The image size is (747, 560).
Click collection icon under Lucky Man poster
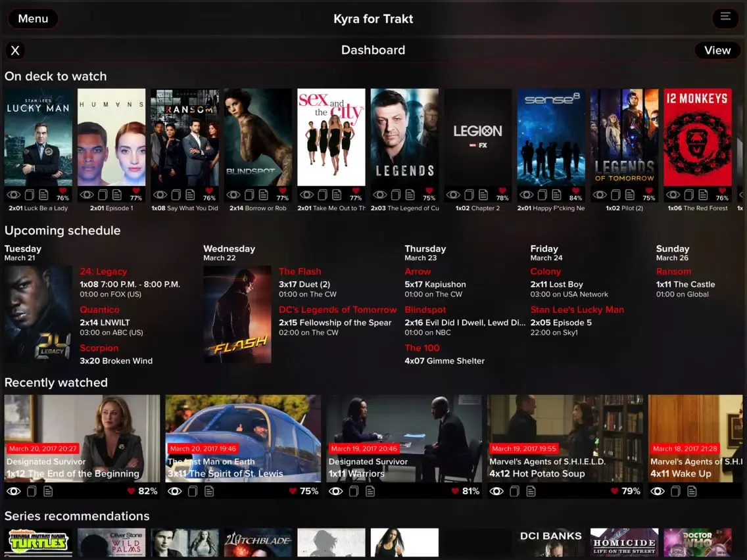point(29,195)
